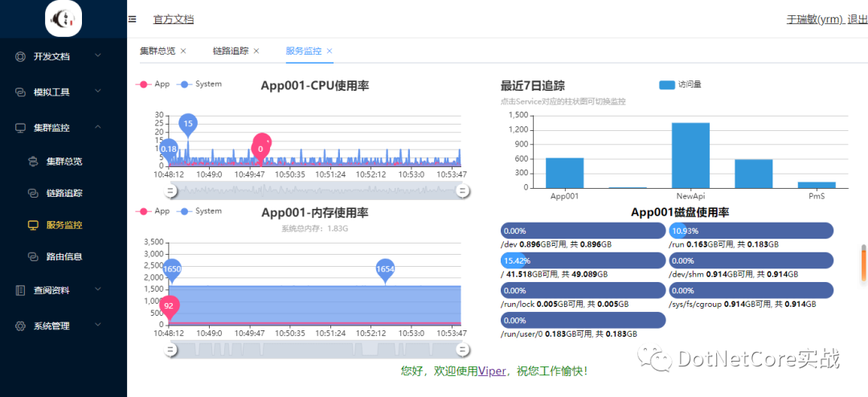
Task: Click the /dev/shm disk usage bar
Action: pyautogui.click(x=751, y=261)
